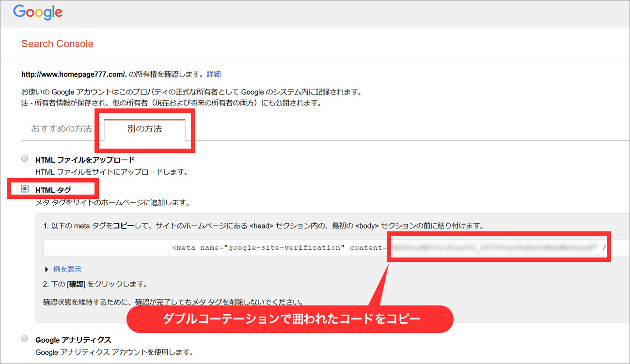Click the meta tag code field
The height and width of the screenshot is (364, 630).
pos(336,247)
